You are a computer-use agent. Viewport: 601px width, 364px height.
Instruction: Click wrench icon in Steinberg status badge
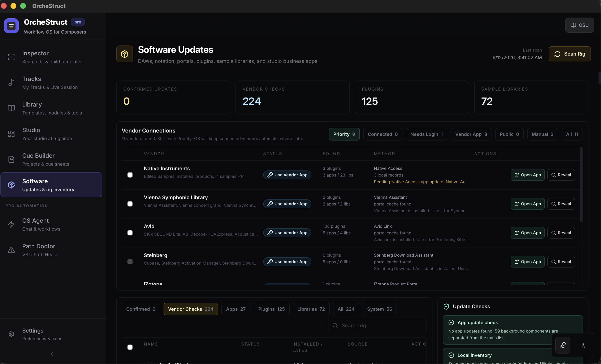pyautogui.click(x=270, y=261)
